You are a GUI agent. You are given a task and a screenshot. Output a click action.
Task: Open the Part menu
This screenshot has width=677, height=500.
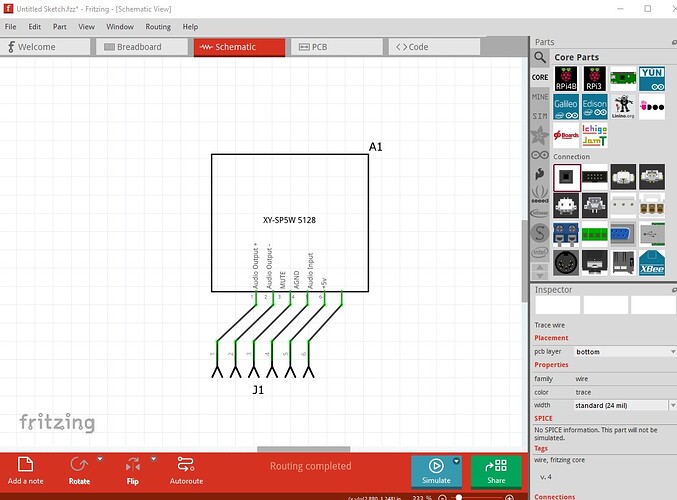tap(60, 27)
